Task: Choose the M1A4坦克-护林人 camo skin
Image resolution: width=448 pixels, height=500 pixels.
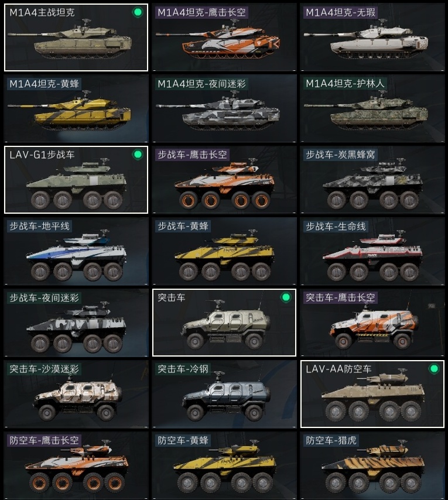Action: tap(372, 109)
